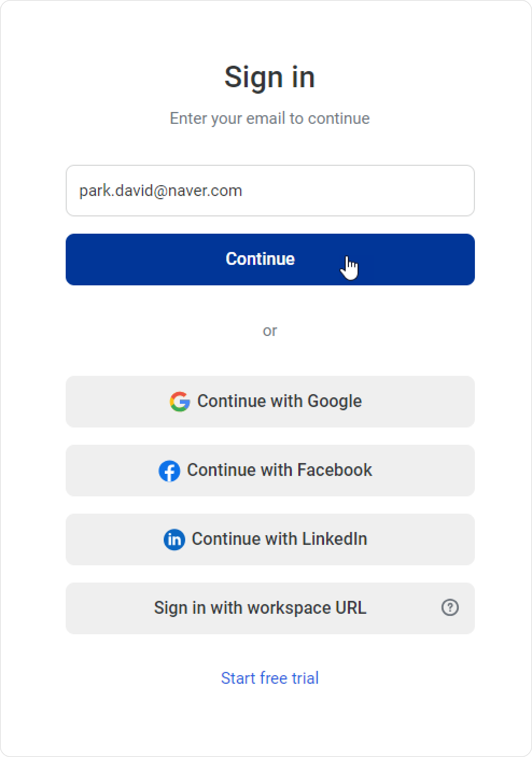This screenshot has height=757, width=532.
Task: Open the workspace URL help question mark
Action: (450, 608)
